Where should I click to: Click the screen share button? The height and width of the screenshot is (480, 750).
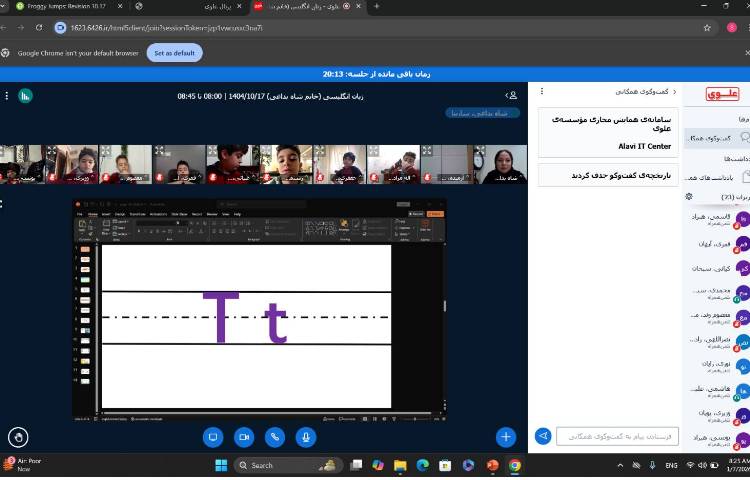point(212,437)
